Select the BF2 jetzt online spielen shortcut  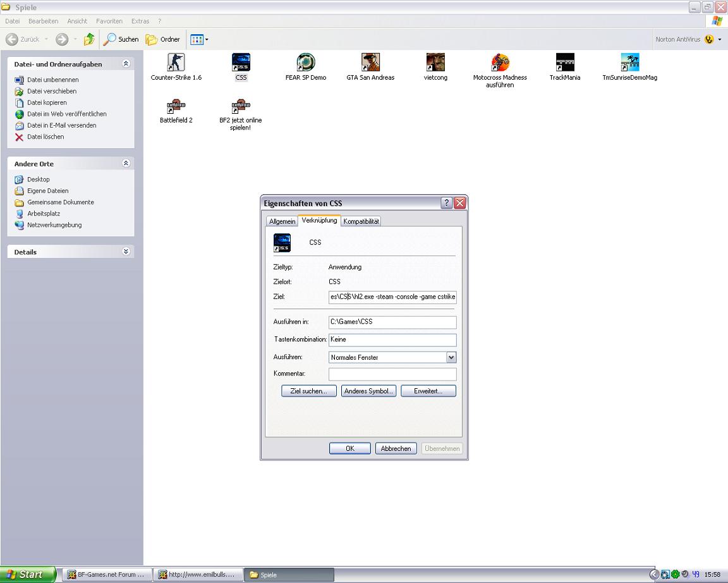pos(241,106)
